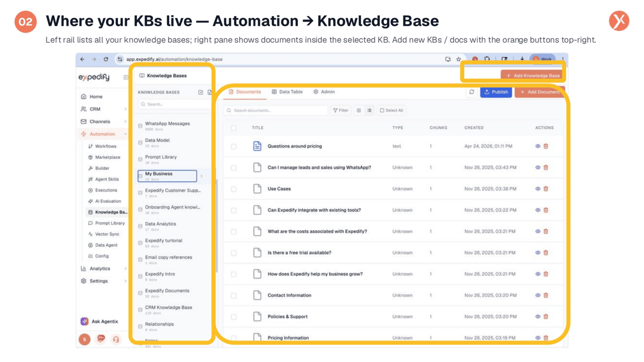Switch to list view icon
The width and height of the screenshot is (644, 362).
369,110
